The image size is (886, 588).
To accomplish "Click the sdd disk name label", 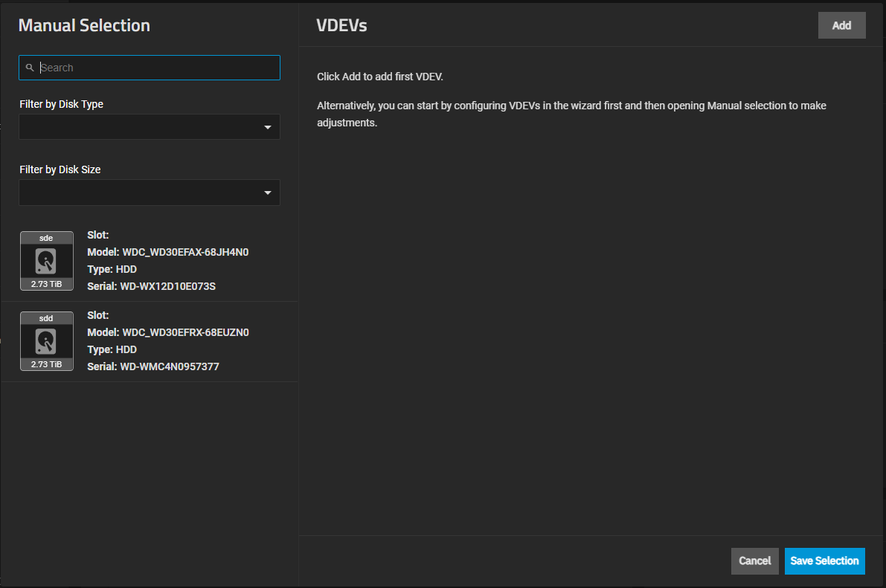I will point(46,318).
